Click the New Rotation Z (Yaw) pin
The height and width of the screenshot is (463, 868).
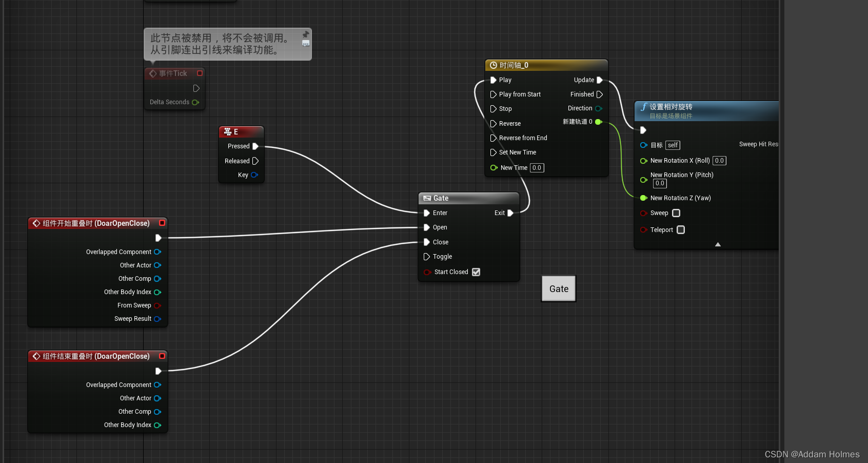(643, 198)
